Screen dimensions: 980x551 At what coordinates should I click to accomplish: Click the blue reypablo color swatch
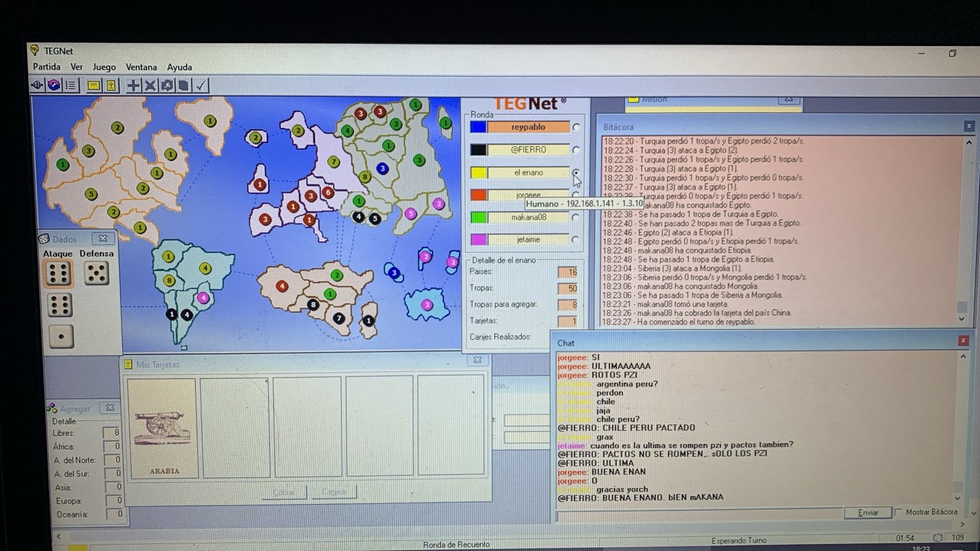[478, 127]
